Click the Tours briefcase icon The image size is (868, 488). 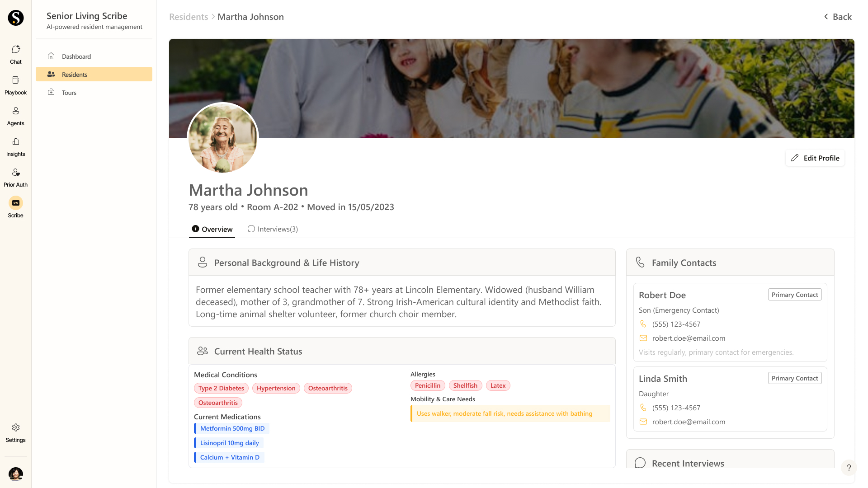[51, 92]
